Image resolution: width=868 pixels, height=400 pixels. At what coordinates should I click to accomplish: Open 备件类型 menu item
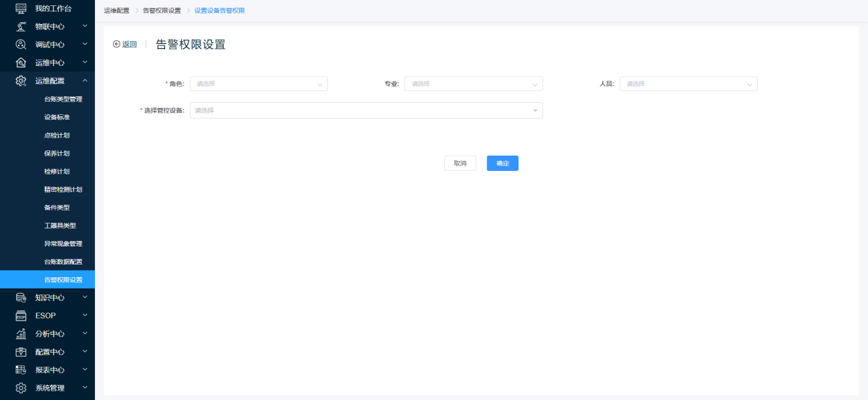57,208
